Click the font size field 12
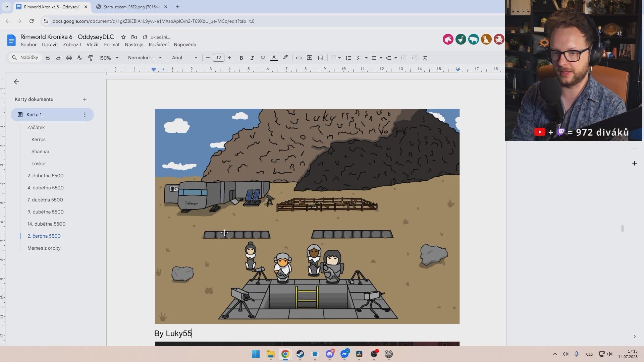The height and width of the screenshot is (362, 644). pos(219,58)
